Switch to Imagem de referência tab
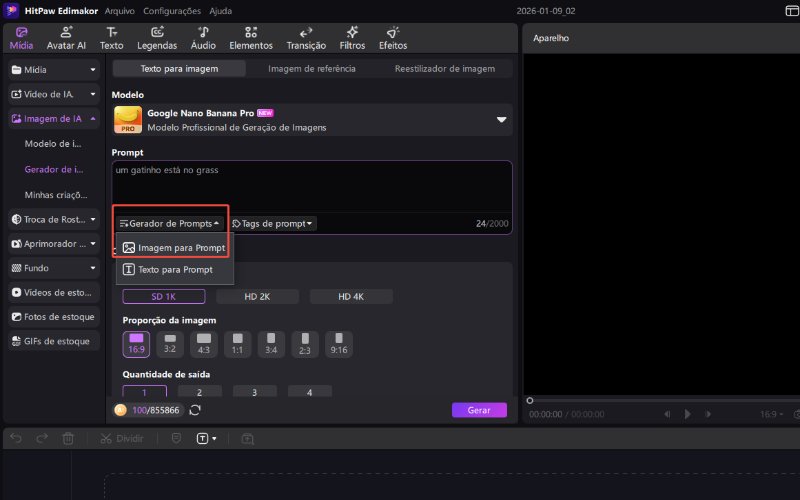 [312, 69]
